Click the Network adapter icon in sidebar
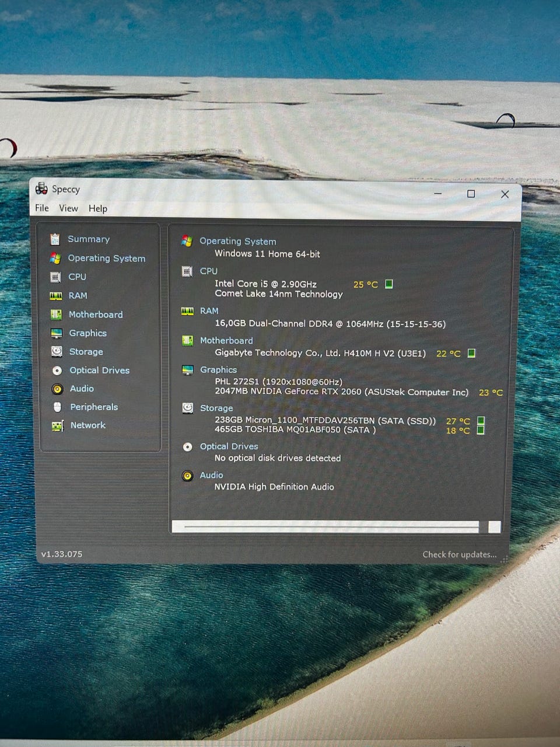 click(57, 426)
